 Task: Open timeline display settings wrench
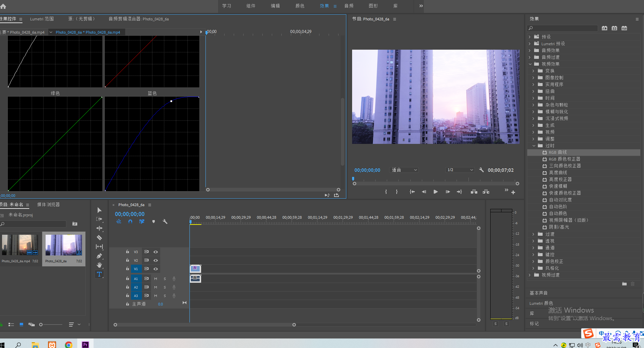(x=165, y=221)
